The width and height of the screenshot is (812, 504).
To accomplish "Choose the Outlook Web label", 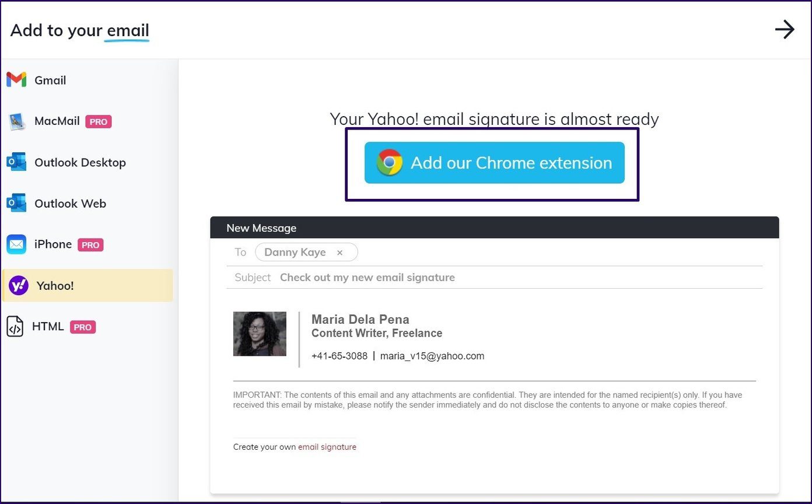I will 70,204.
